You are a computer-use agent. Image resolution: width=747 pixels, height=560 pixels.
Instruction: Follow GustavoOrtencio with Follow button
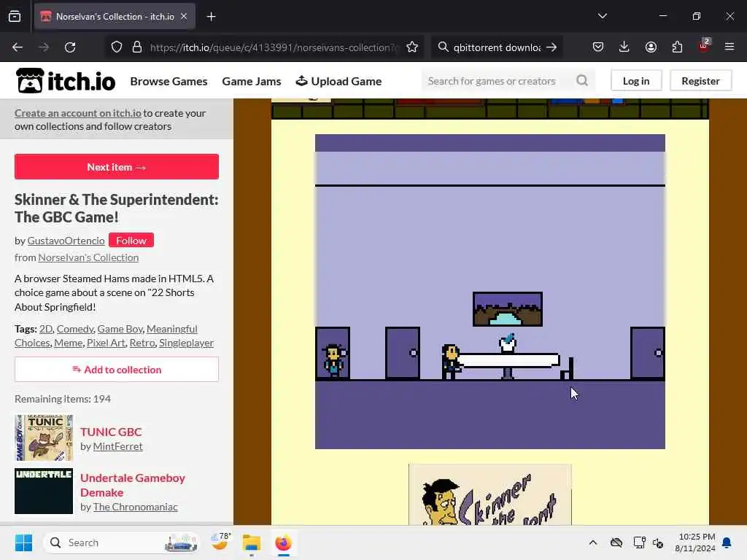tap(131, 240)
